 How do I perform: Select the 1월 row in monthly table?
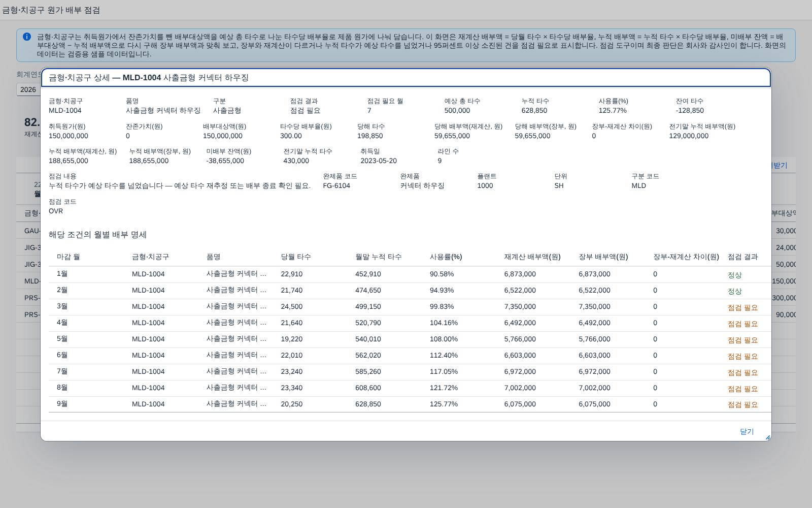click(410, 274)
